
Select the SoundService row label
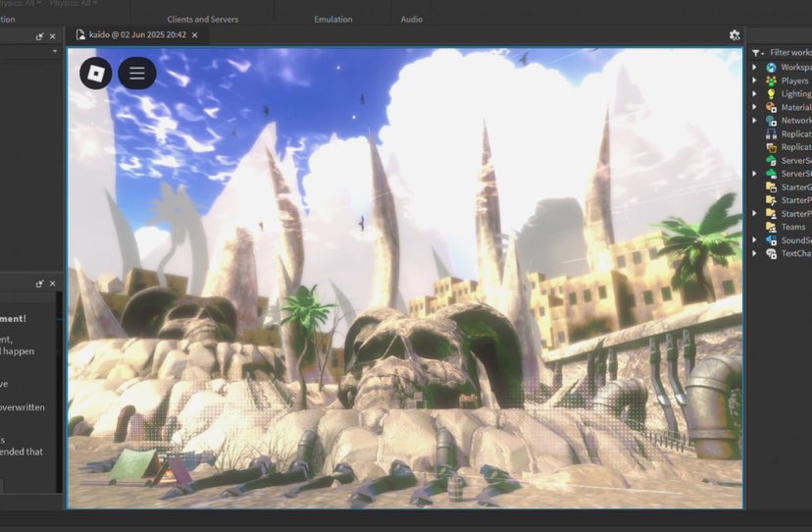796,240
